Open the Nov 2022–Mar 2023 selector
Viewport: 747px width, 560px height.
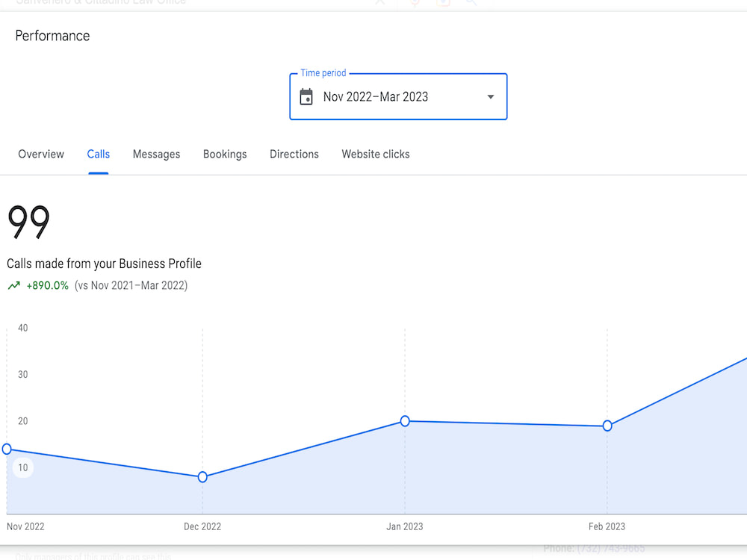tap(398, 96)
